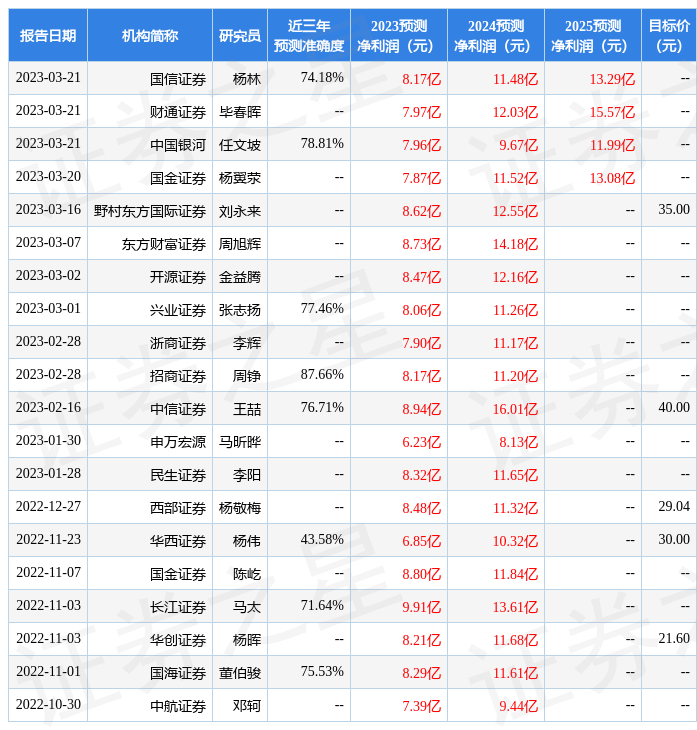Screen dimensions: 697x730
Task: Click the 报告日期 column header
Action: (x=48, y=35)
